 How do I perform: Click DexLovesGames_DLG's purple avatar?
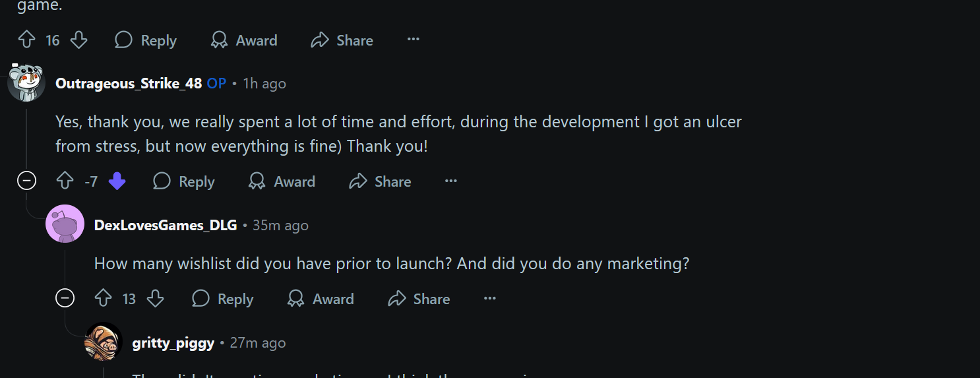coord(65,224)
